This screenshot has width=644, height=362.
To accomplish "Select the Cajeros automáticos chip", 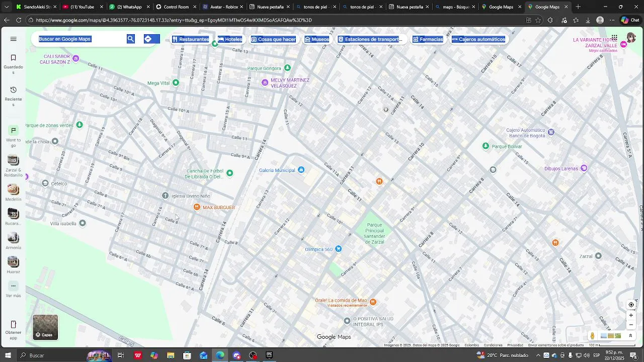I will (478, 39).
